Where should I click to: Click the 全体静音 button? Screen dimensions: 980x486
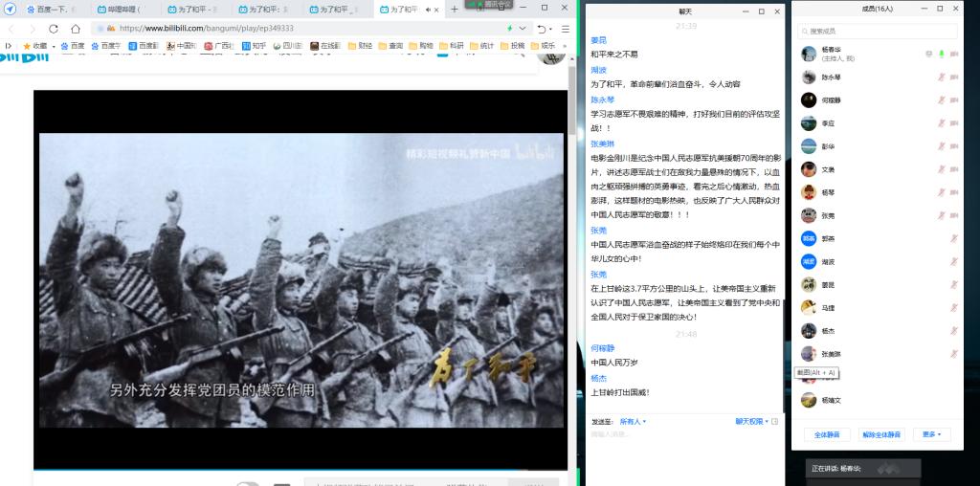pyautogui.click(x=826, y=434)
